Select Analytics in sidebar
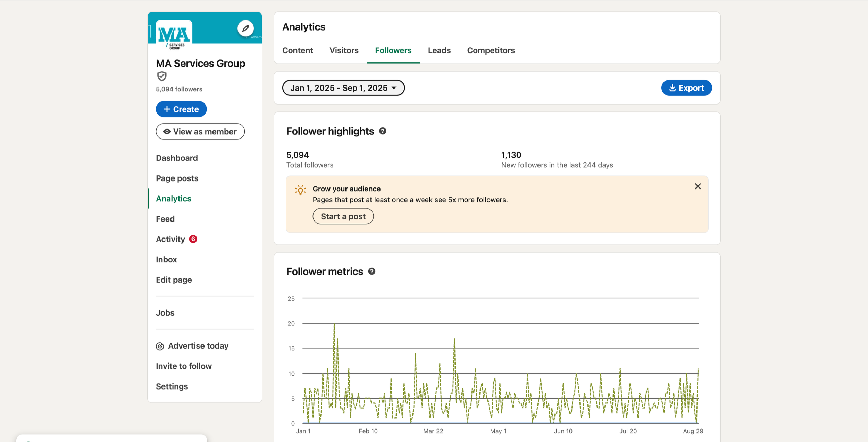Viewport: 868px width, 442px height. point(174,199)
